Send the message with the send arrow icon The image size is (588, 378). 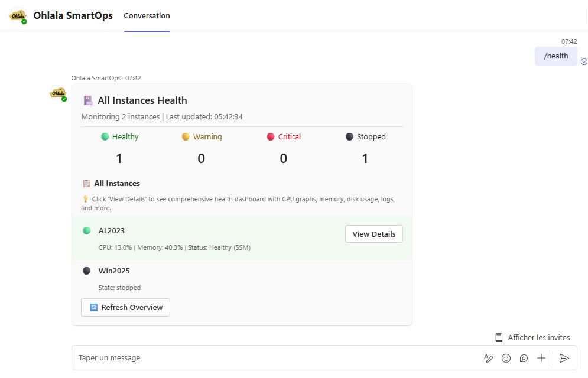pyautogui.click(x=564, y=358)
